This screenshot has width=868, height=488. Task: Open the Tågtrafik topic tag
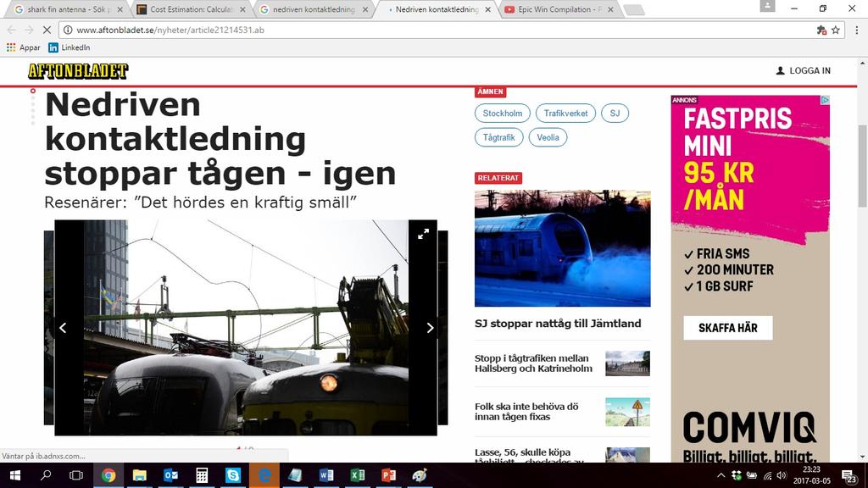(x=498, y=137)
